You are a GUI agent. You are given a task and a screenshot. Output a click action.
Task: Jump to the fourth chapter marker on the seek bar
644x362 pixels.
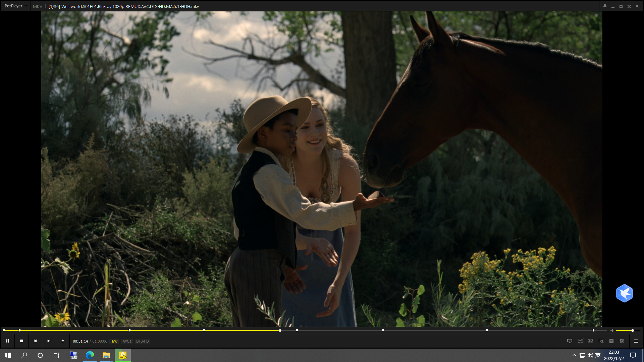(204, 330)
